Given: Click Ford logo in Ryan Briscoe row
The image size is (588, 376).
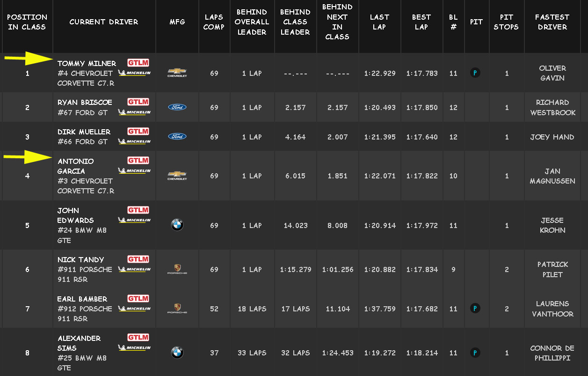Looking at the screenshot, I should click(177, 107).
